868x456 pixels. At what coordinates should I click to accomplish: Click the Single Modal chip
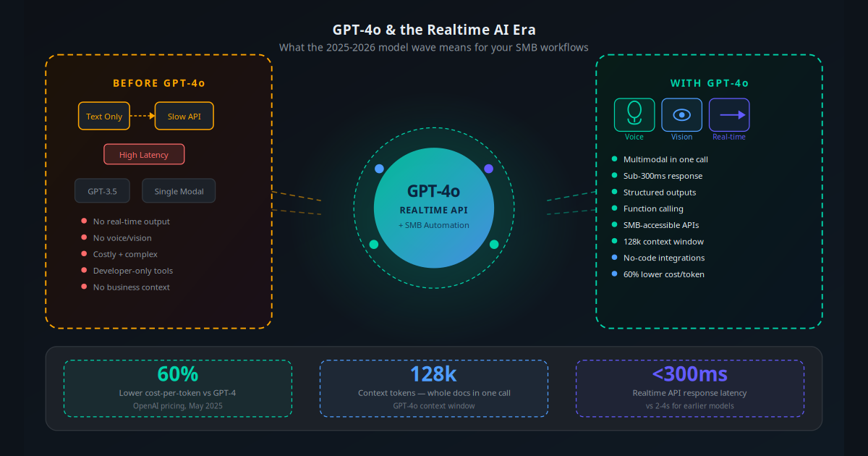[x=179, y=191]
